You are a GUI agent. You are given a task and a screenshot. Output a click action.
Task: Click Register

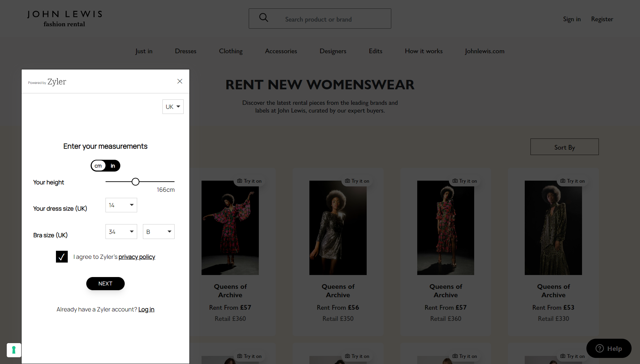pyautogui.click(x=602, y=19)
